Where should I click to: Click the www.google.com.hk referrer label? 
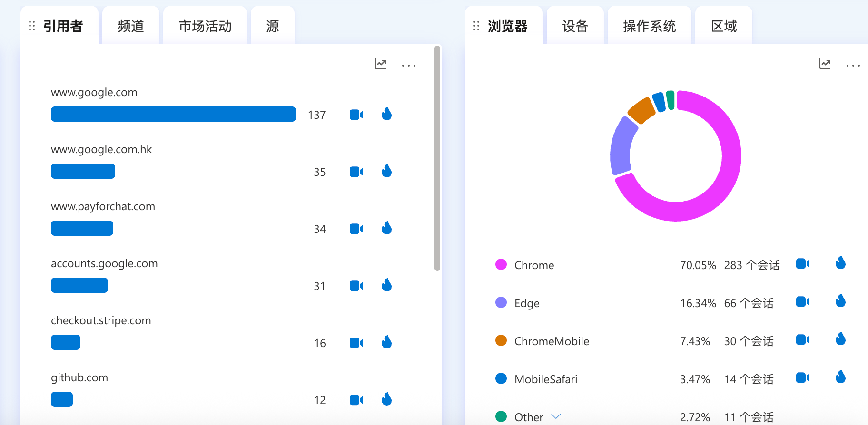(101, 150)
